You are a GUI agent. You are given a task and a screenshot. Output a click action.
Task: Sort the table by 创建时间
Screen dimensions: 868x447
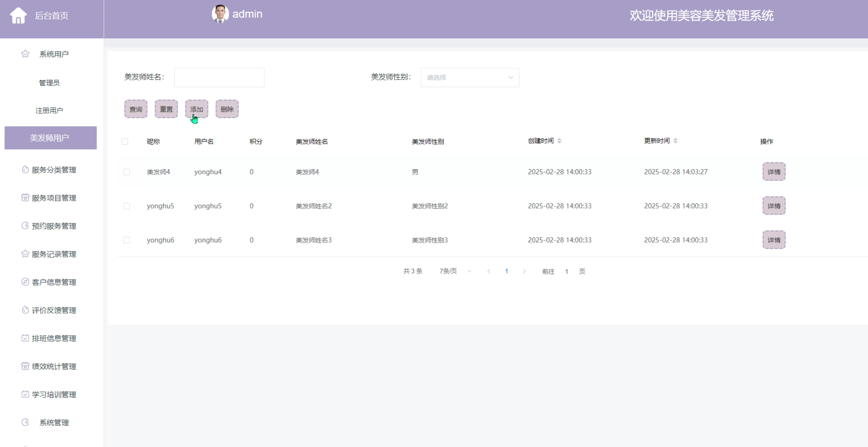tap(559, 141)
